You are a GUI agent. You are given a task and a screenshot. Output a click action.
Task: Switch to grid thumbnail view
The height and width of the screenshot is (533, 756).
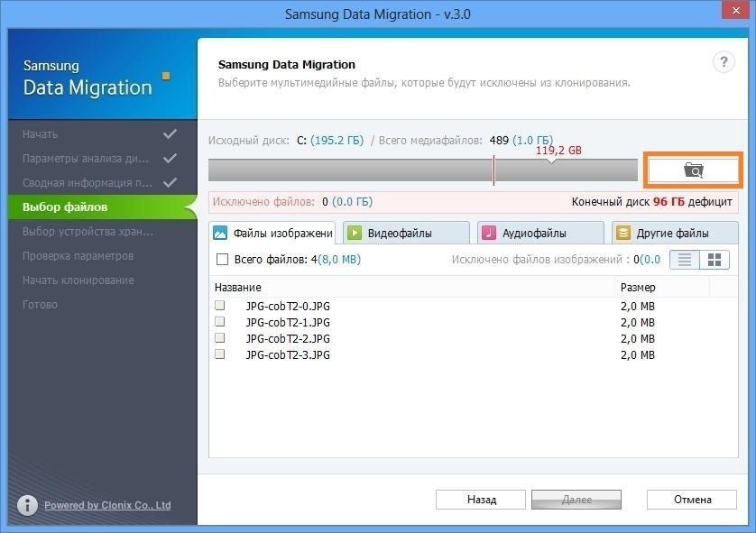[x=715, y=260]
